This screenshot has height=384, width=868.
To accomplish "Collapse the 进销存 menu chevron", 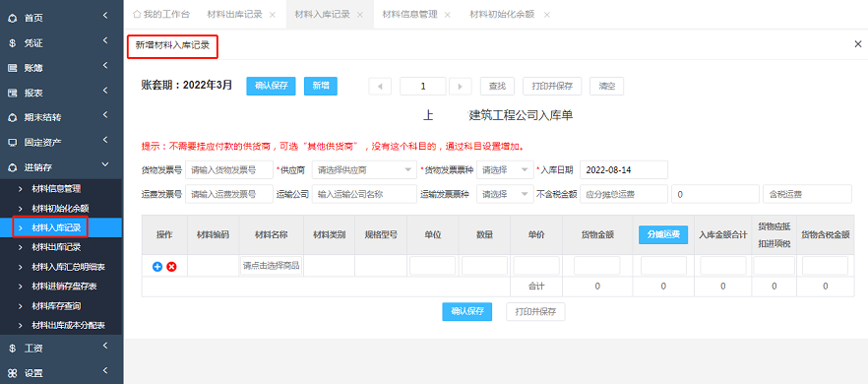I will point(105,165).
